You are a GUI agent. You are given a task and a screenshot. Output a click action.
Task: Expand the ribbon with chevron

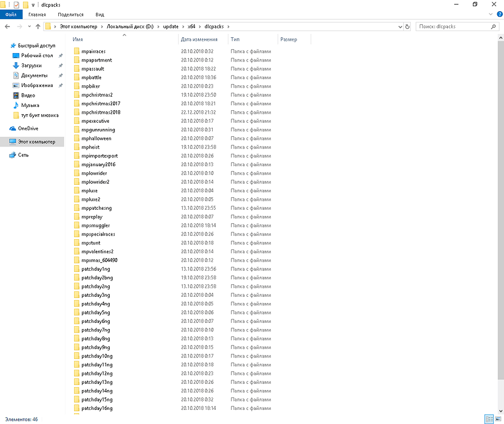(490, 14)
